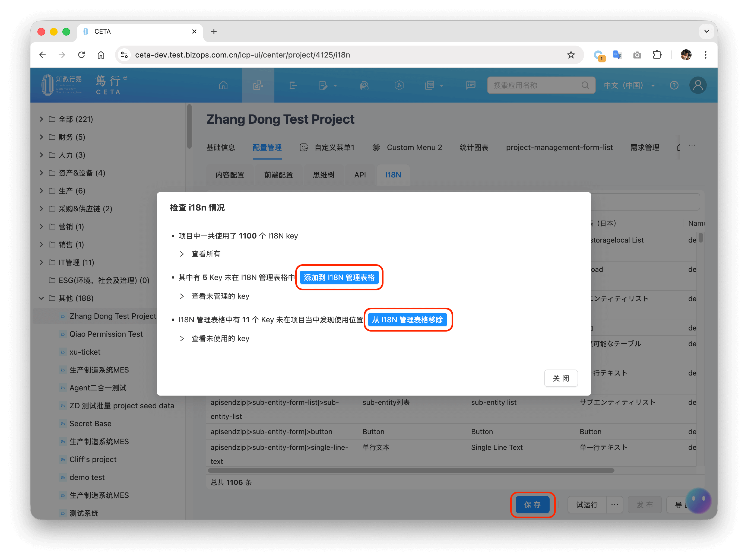Open the help question mark icon
The width and height of the screenshot is (748, 560).
point(674,85)
